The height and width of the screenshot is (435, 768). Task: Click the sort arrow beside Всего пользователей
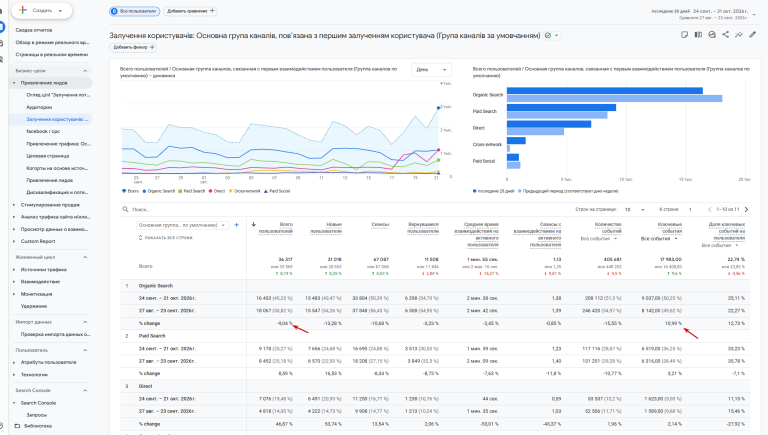tap(254, 224)
